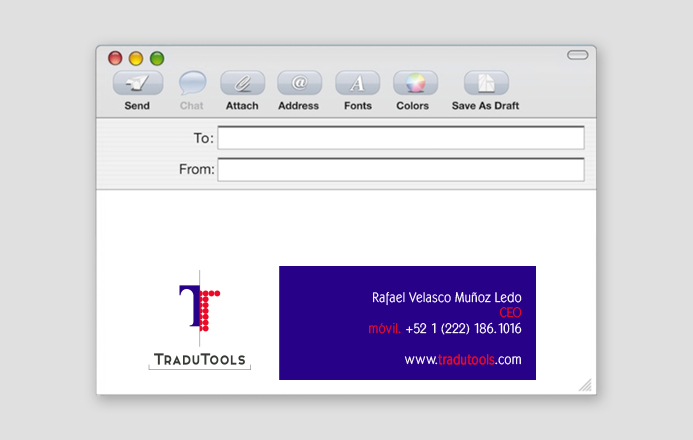The image size is (693, 440).
Task: Click the window resize grip corner
Action: coord(586,385)
